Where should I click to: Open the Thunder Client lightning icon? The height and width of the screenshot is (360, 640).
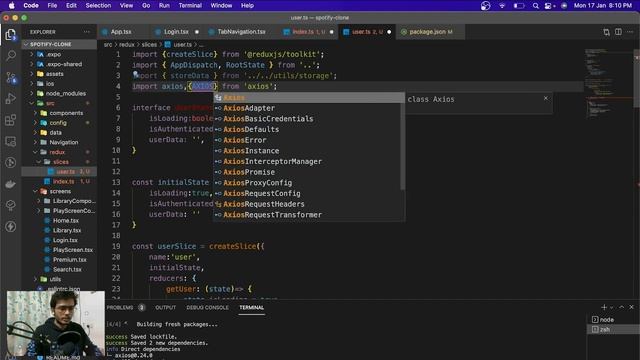click(x=11, y=227)
